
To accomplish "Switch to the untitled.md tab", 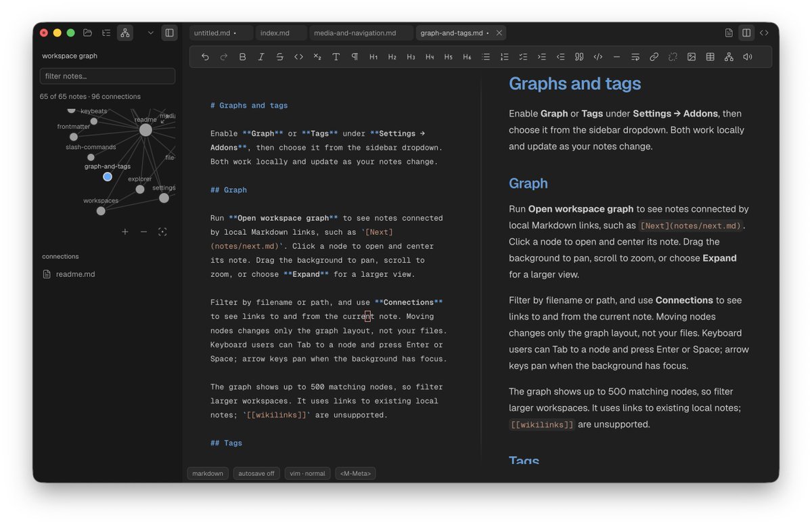I will 221,32.
